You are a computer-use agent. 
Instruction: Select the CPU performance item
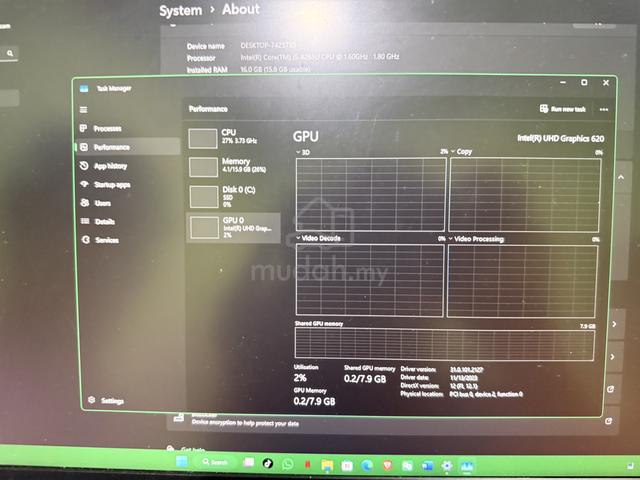(x=233, y=138)
